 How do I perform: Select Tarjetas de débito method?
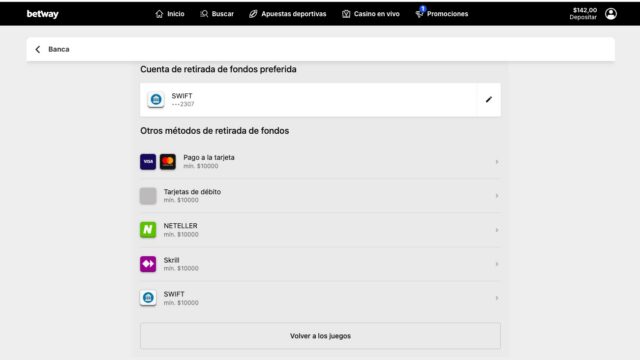click(320, 196)
